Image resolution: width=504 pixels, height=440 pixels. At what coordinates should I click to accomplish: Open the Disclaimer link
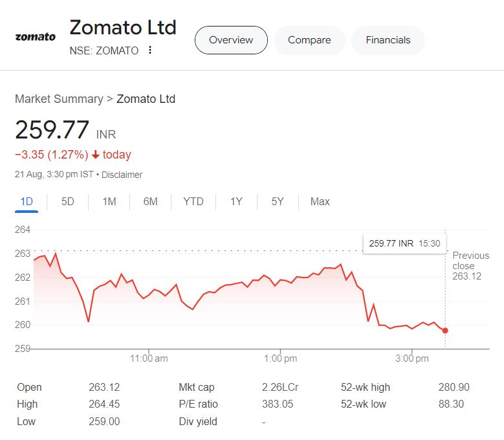tap(122, 175)
